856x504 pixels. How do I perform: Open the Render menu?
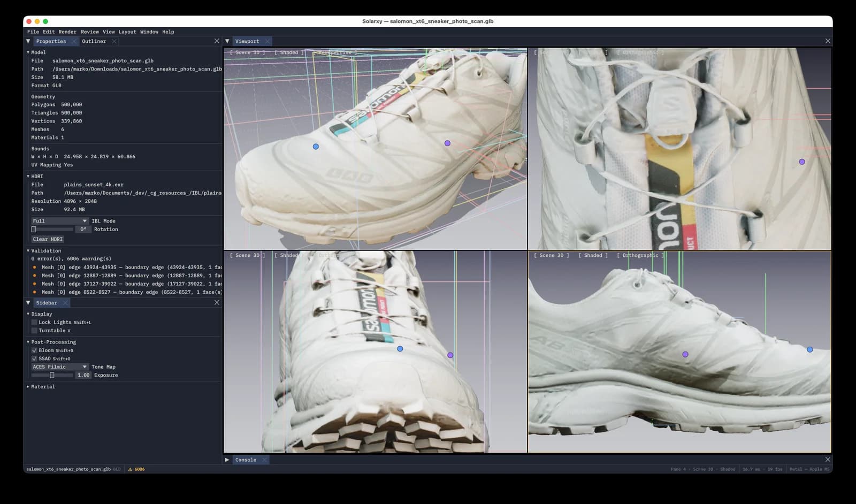[67, 32]
